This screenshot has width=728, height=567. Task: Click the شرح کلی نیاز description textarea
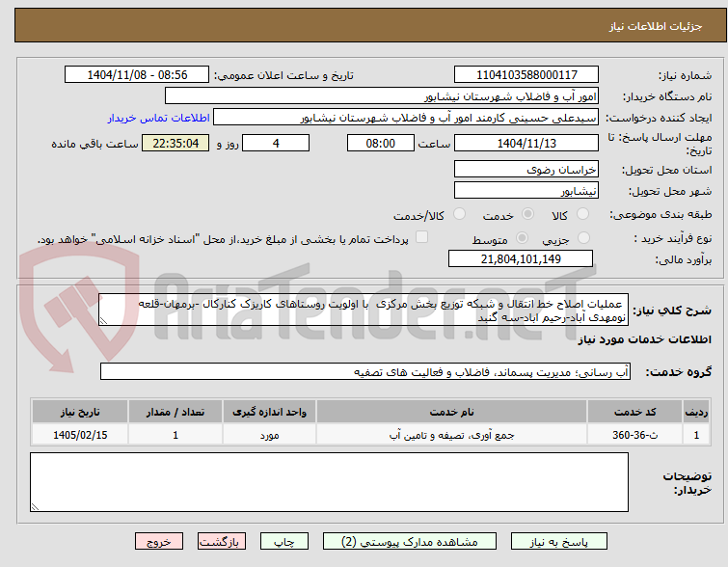click(x=364, y=310)
